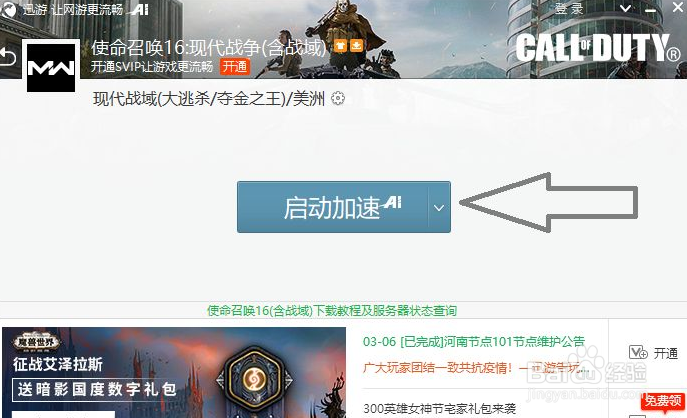687x418 pixels.
Task: Click the V+ membership icon
Action: (637, 352)
